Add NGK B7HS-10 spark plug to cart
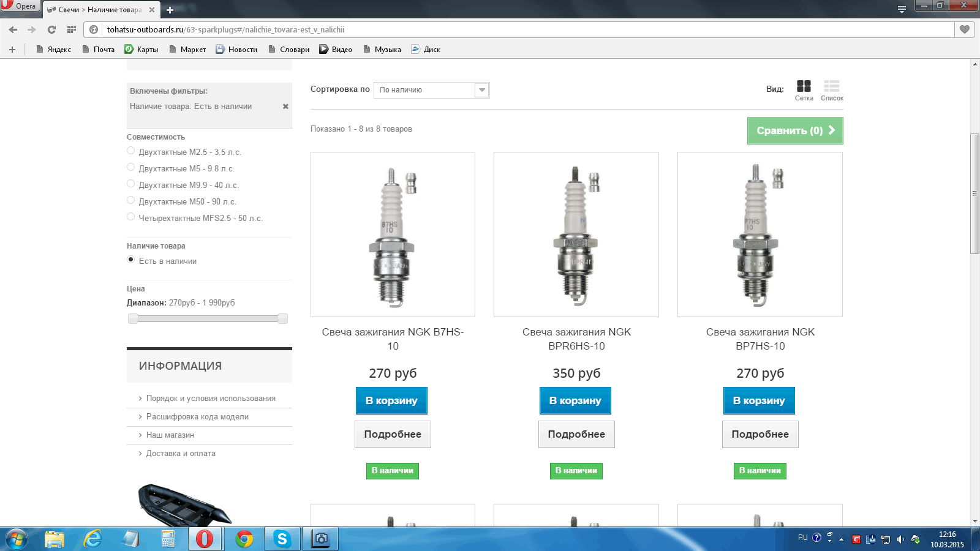This screenshot has width=980, height=551. [x=391, y=400]
